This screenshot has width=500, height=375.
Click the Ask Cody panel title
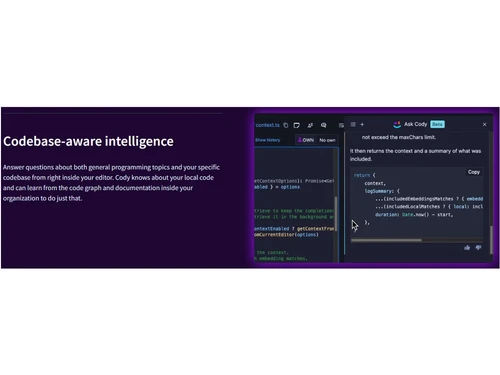tap(415, 124)
